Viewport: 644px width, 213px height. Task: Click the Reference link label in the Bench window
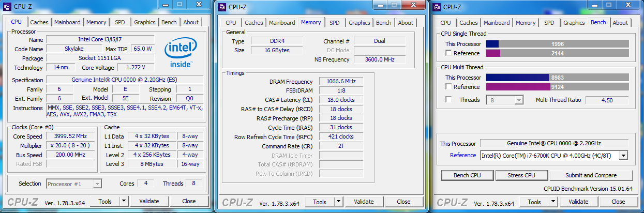[463, 155]
